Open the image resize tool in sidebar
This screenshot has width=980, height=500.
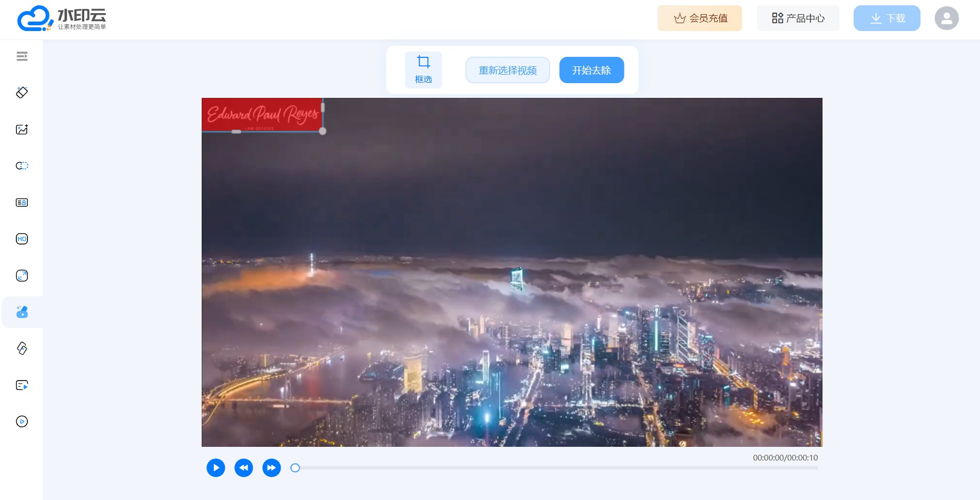click(x=22, y=276)
